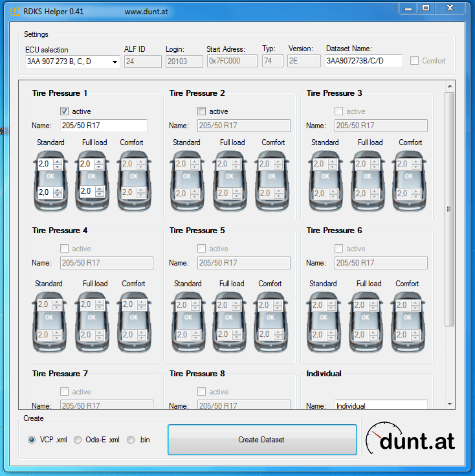
Task: Click the tire panel vertical scrollbar thumb
Action: 450,209
